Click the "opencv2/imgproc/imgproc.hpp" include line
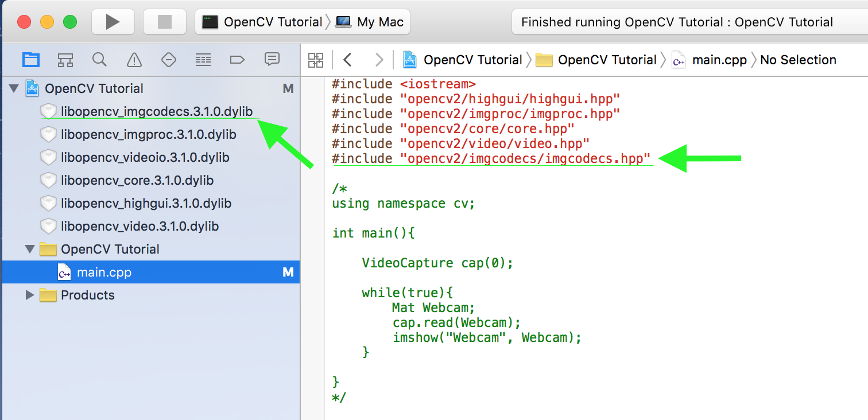Image resolution: width=868 pixels, height=420 pixels. click(476, 114)
